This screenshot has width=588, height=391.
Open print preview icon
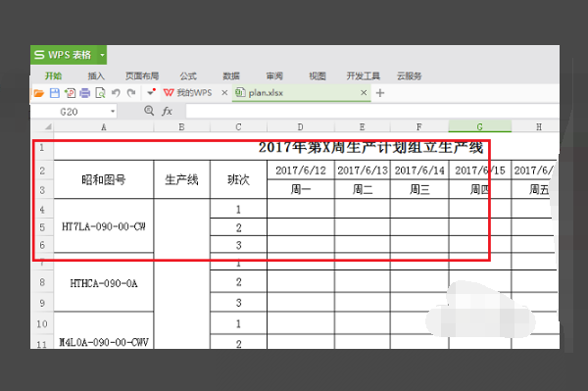[101, 92]
